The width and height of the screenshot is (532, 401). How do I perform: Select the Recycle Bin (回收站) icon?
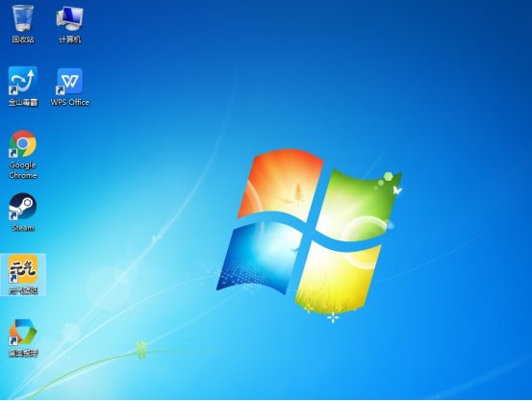click(23, 17)
